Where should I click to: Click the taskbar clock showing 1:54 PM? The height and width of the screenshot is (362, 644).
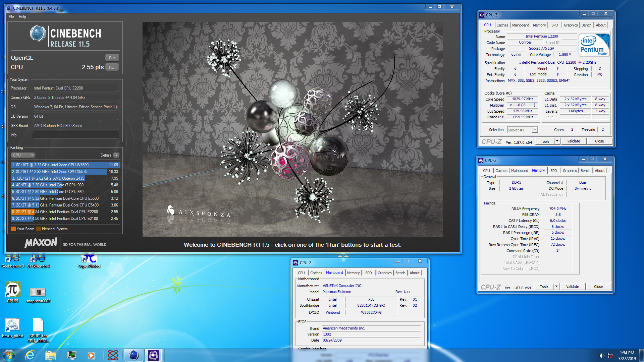[x=627, y=355]
